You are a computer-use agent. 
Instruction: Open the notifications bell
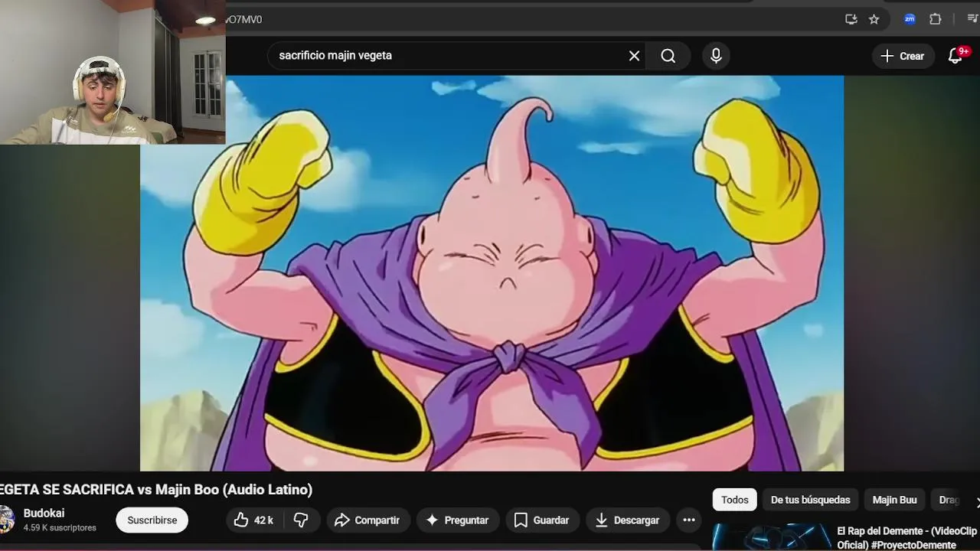[955, 56]
